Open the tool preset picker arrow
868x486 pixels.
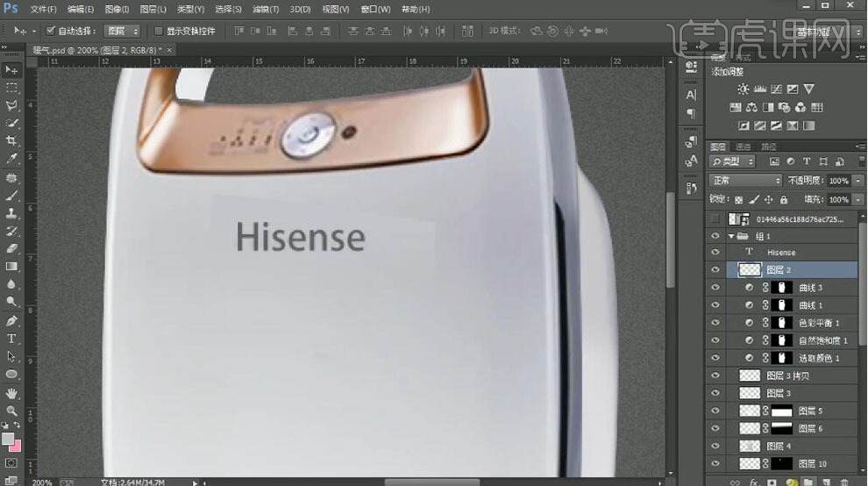coord(34,31)
